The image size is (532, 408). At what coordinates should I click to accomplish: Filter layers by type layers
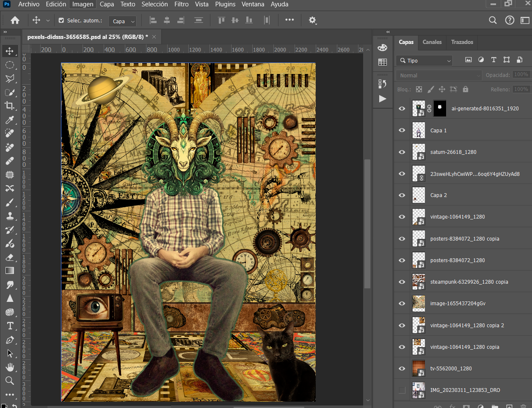[x=493, y=60]
